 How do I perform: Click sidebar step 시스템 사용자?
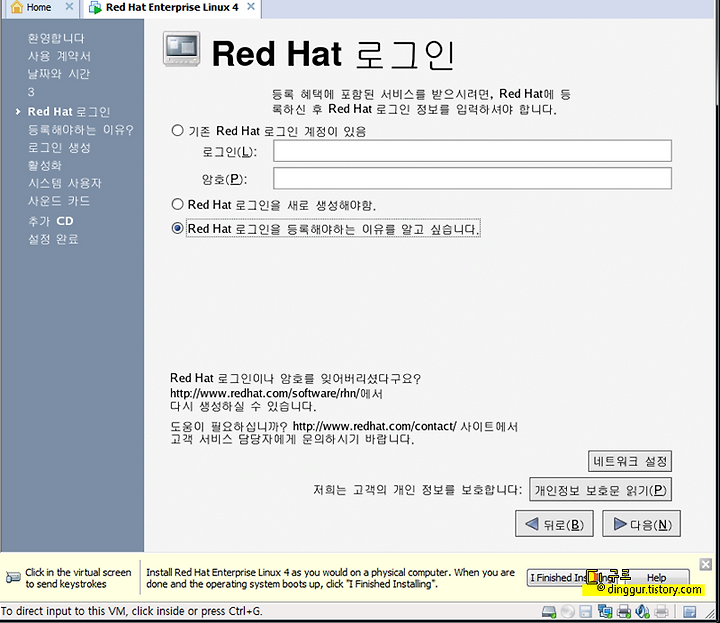(x=65, y=183)
